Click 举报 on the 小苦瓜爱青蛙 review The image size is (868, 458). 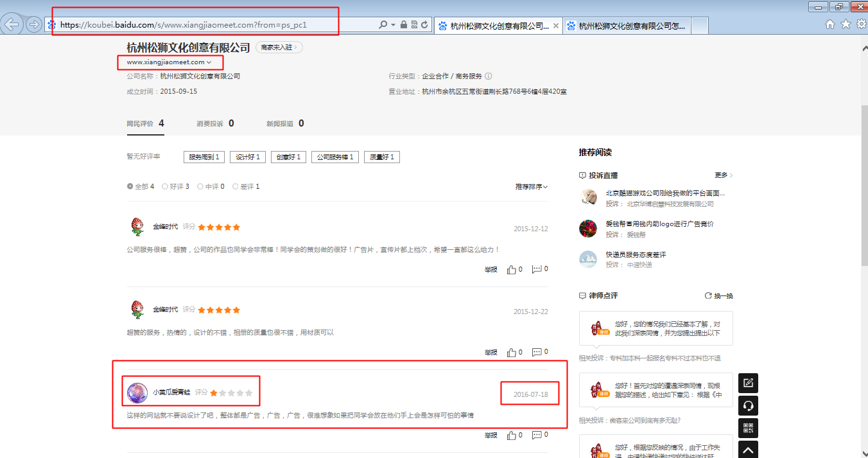[491, 436]
